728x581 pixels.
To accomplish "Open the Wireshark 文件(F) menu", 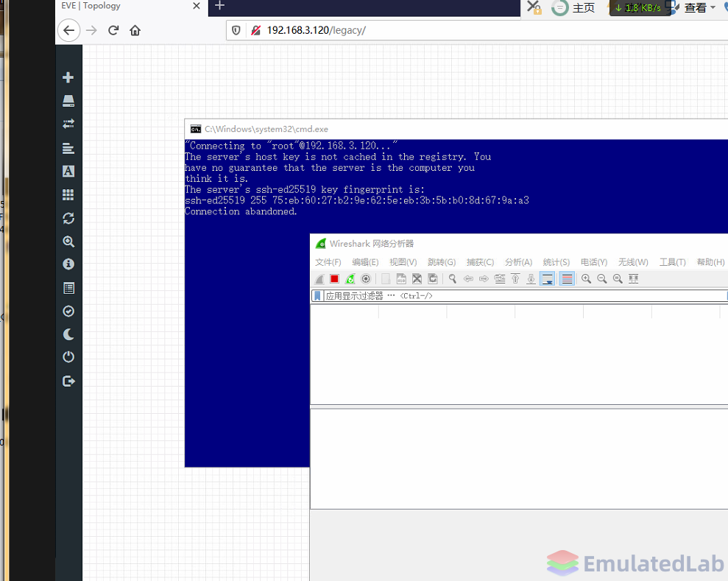I will click(x=328, y=262).
